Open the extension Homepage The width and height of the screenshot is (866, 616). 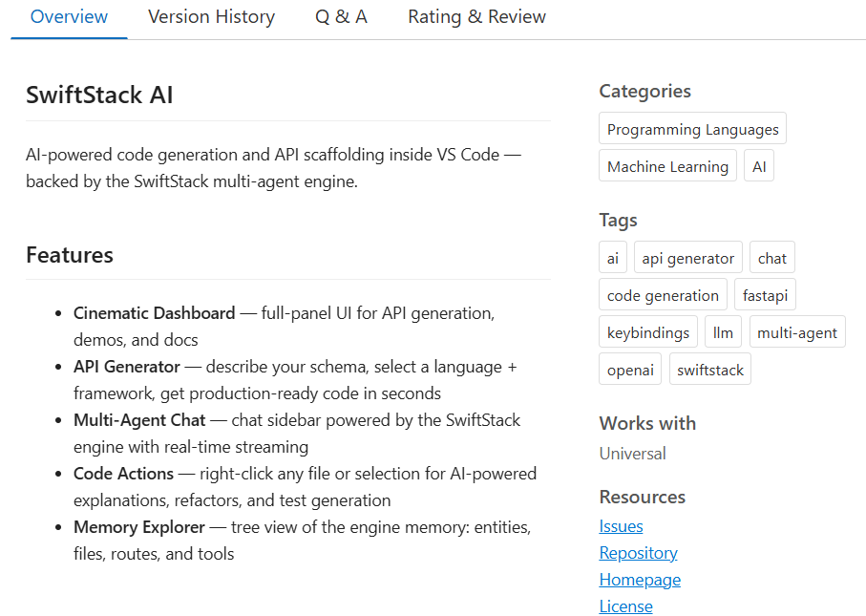coord(640,579)
